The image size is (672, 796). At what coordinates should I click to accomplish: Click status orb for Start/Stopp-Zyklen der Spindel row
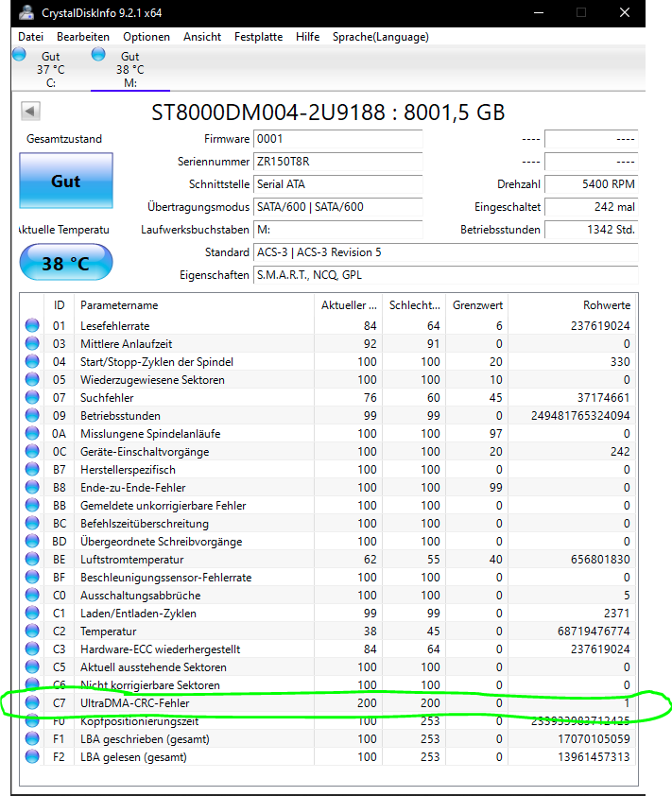[x=32, y=361]
